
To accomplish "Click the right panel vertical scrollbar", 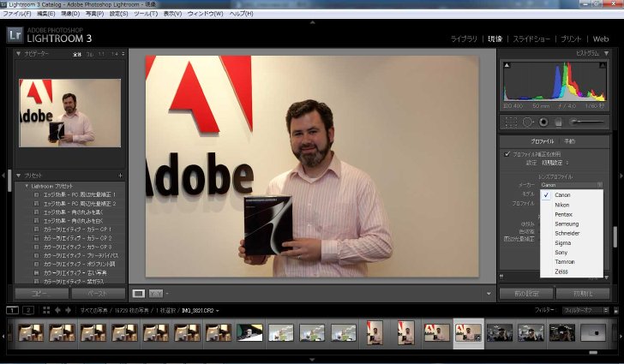I will 615,236.
